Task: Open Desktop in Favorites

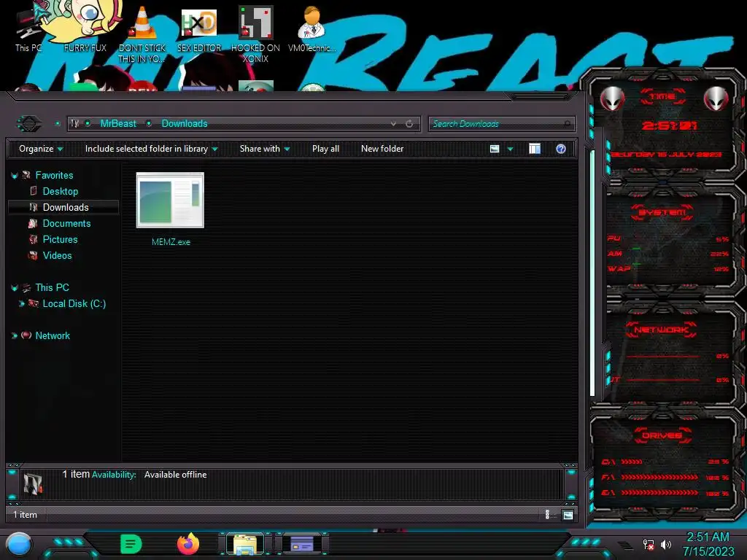Action: pyautogui.click(x=61, y=192)
